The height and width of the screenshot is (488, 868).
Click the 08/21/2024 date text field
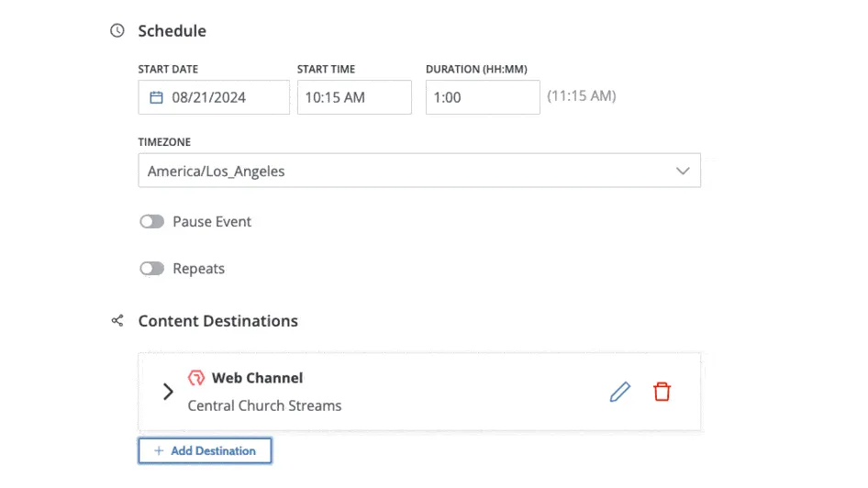220,97
